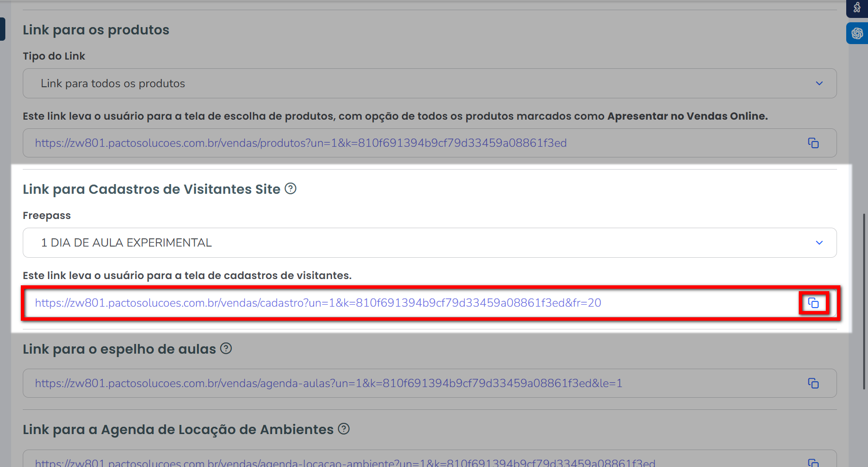The width and height of the screenshot is (868, 467).
Task: Click the agenda-locacao-ambiente URL text
Action: click(345, 463)
